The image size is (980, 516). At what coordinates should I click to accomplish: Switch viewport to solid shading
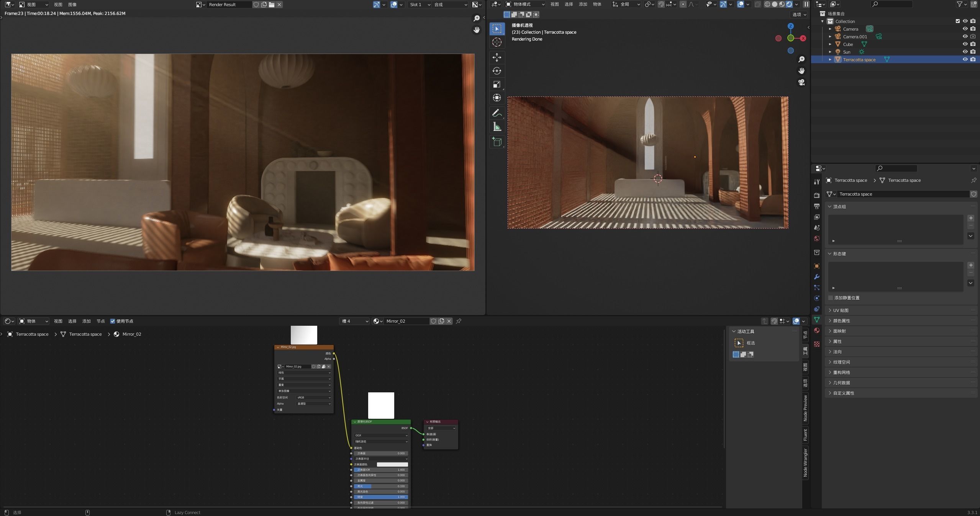774,4
